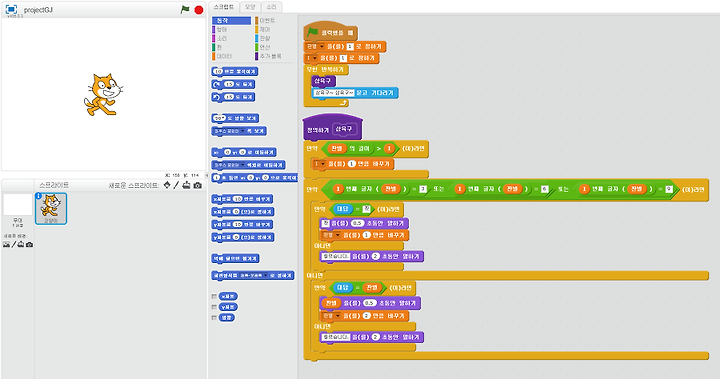Screen dimensions: 720x379
Task: Click the change x by 10 block
Action: (x=242, y=199)
